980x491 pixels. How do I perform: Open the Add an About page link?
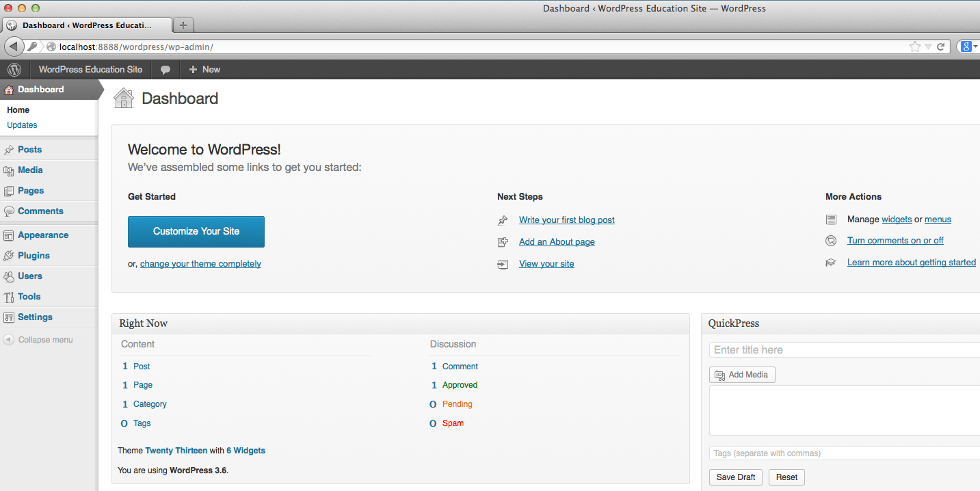point(557,242)
